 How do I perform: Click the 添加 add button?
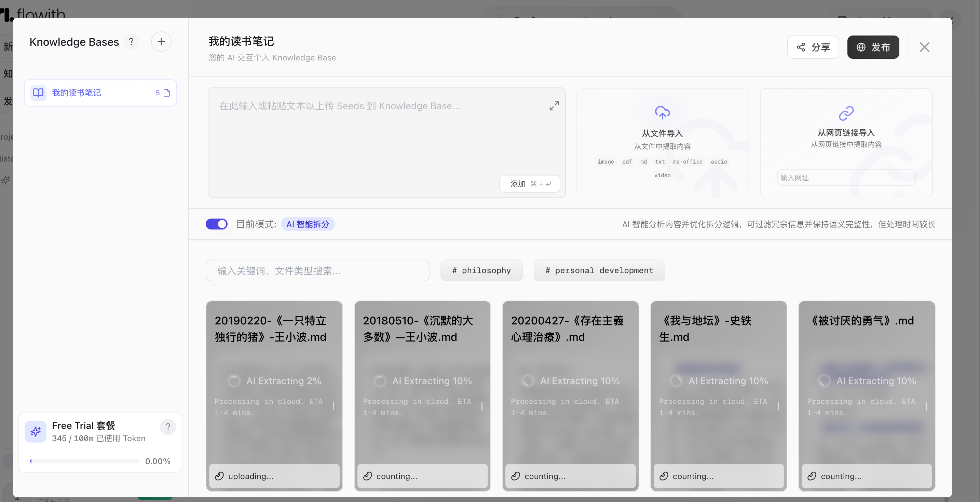(x=530, y=184)
